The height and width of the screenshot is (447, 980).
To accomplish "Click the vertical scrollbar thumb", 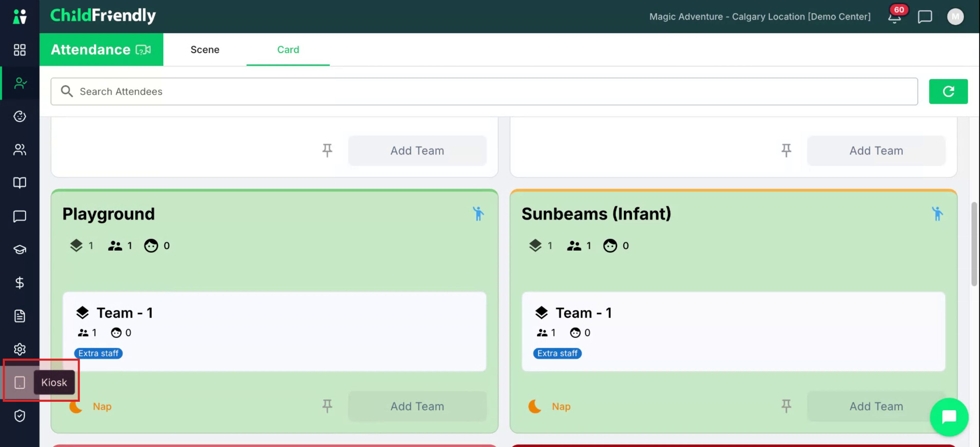I will tap(974, 244).
